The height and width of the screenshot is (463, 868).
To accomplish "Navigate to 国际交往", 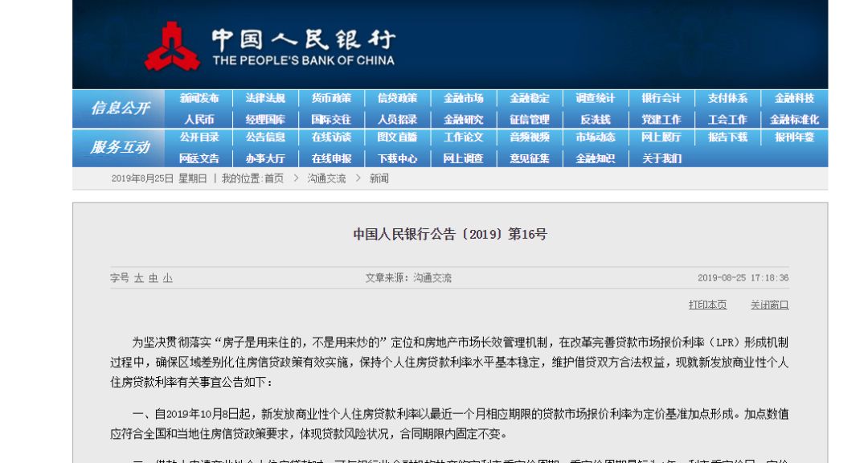I will click(x=331, y=120).
